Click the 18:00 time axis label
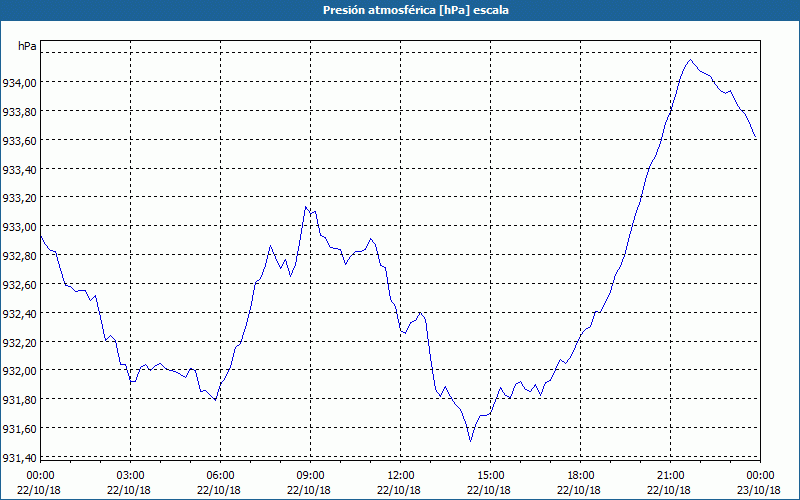The image size is (800, 500). (581, 476)
